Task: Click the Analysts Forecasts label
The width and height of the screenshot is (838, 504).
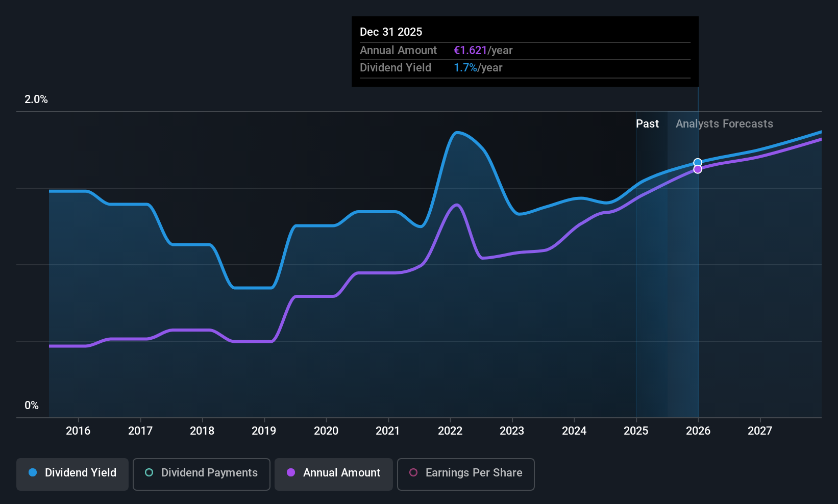Action: [724, 124]
